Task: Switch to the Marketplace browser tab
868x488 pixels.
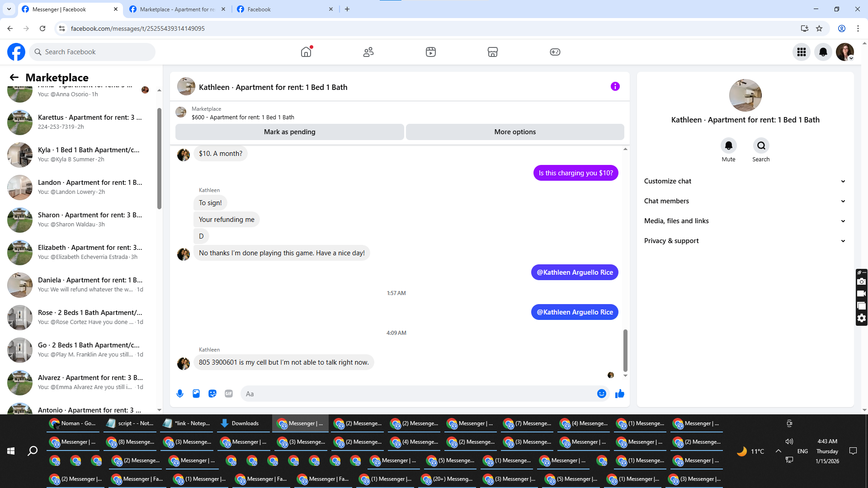Action: click(x=177, y=9)
